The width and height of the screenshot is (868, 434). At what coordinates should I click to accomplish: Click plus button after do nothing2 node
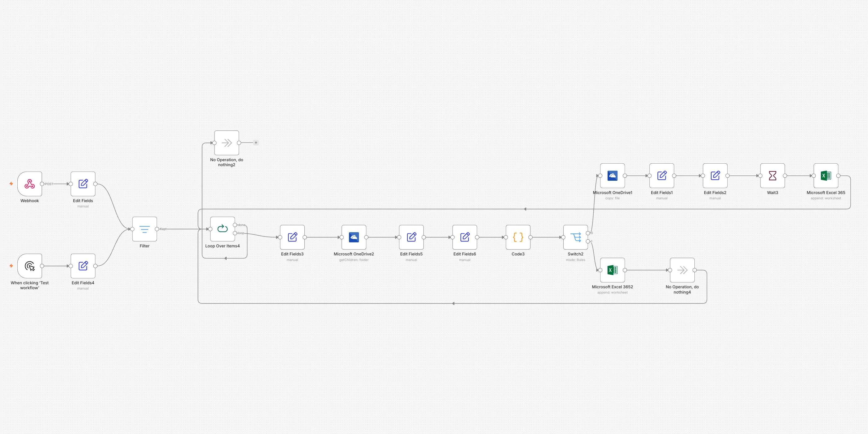(x=256, y=143)
